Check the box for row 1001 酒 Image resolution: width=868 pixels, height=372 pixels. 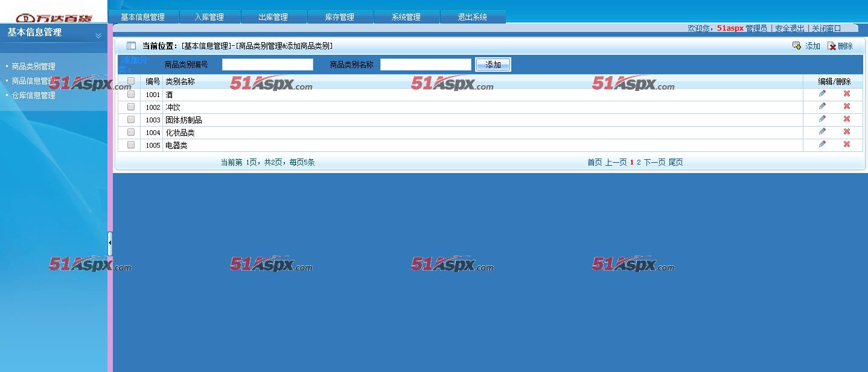pyautogui.click(x=131, y=94)
